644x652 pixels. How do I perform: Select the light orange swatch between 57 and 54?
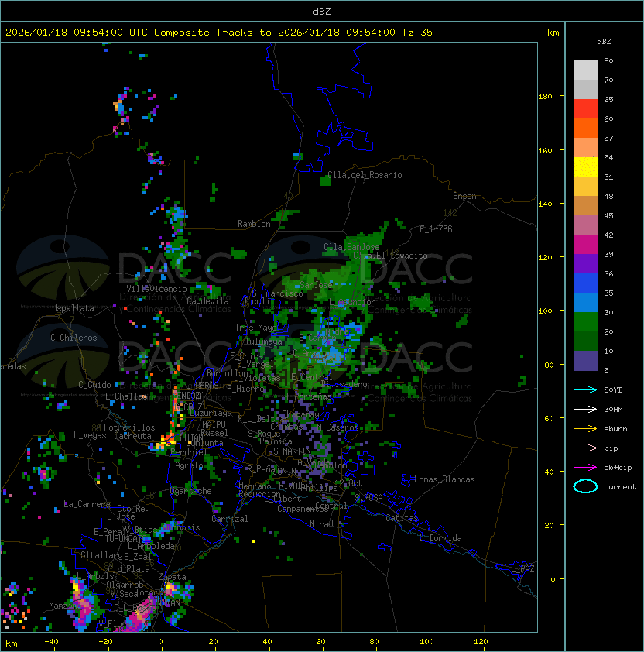point(585,148)
